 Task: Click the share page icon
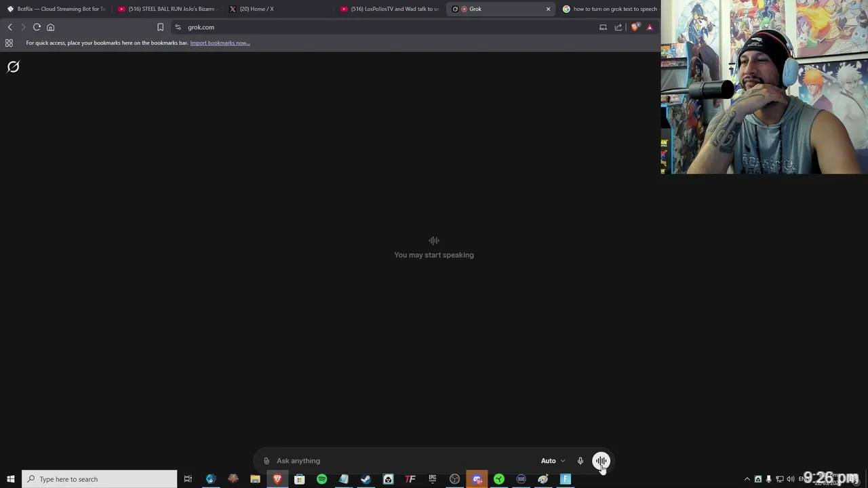(618, 27)
